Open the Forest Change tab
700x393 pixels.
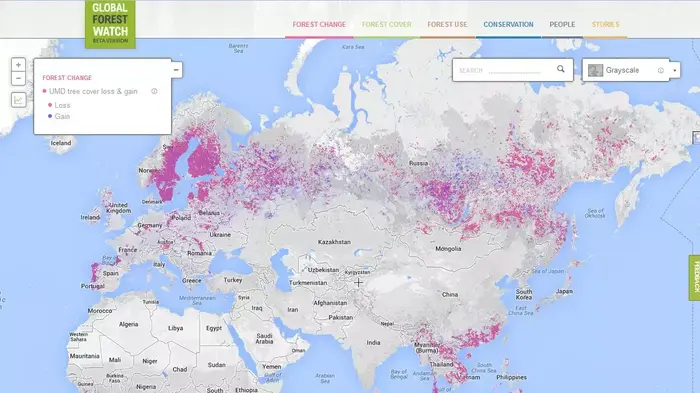[x=319, y=25]
